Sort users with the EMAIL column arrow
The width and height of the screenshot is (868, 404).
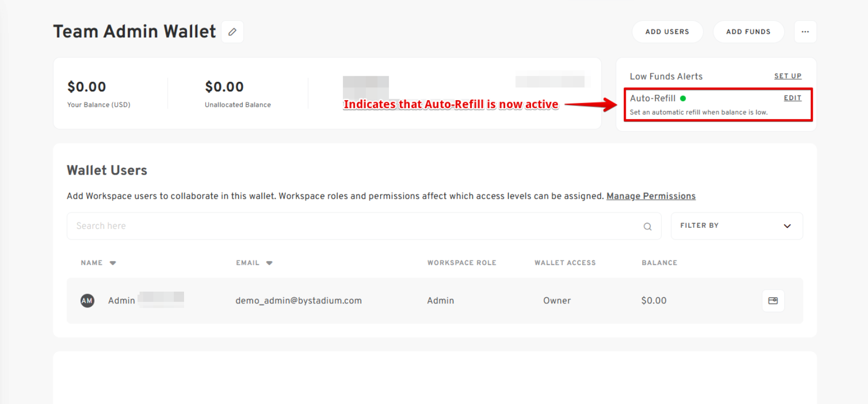(269, 263)
